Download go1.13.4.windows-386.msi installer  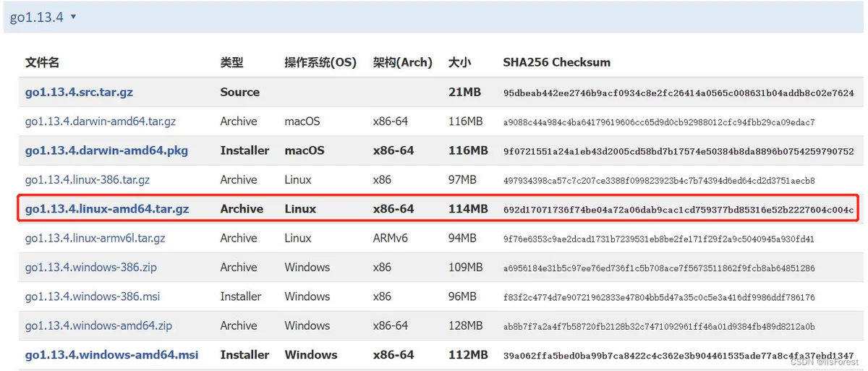pyautogui.click(x=93, y=297)
